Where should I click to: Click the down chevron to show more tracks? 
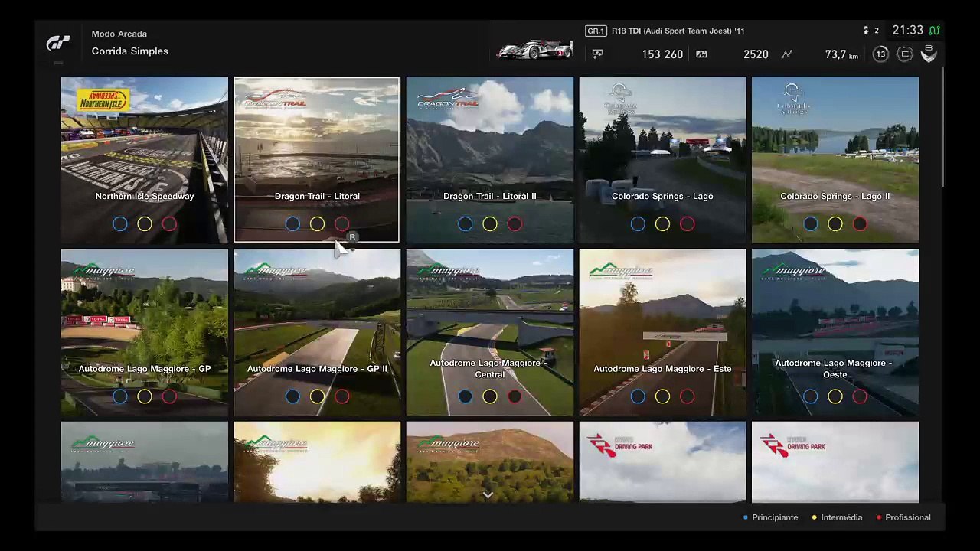[x=488, y=495]
